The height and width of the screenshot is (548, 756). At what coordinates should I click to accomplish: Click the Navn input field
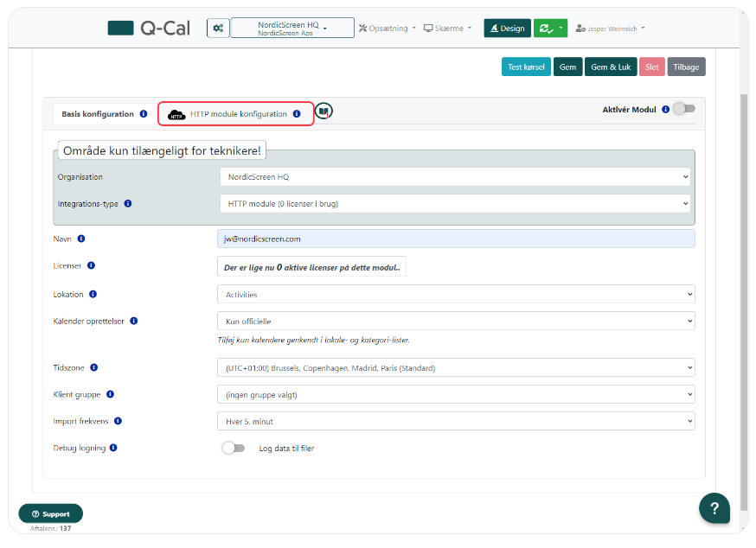pyautogui.click(x=456, y=239)
